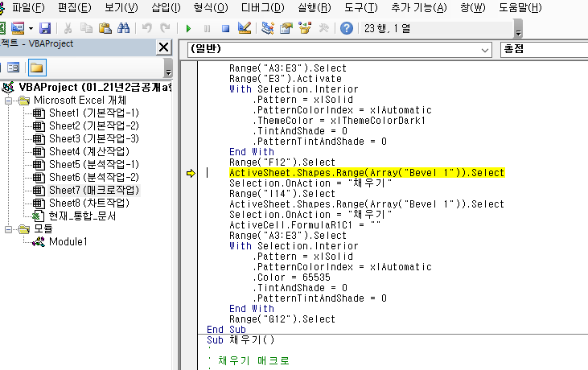Select Sheet2 (기본작업-2) in tree
Screen dimensions: 588x370
(94, 125)
